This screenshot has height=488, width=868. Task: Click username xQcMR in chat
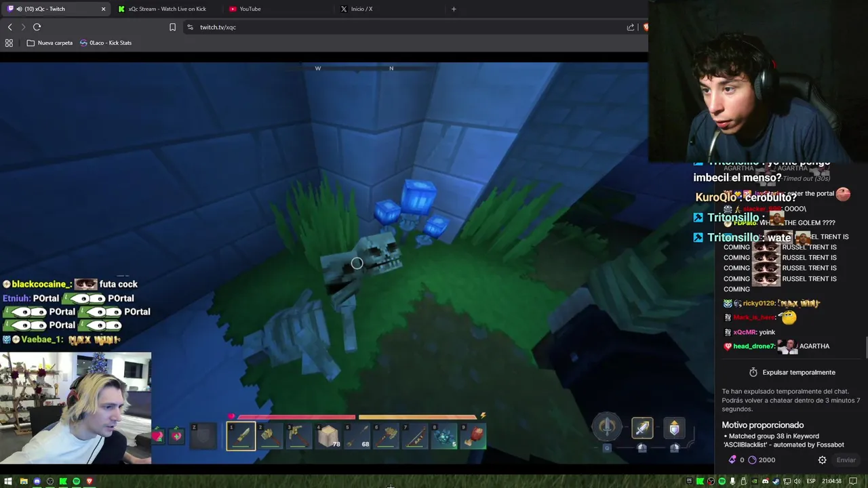745,332
